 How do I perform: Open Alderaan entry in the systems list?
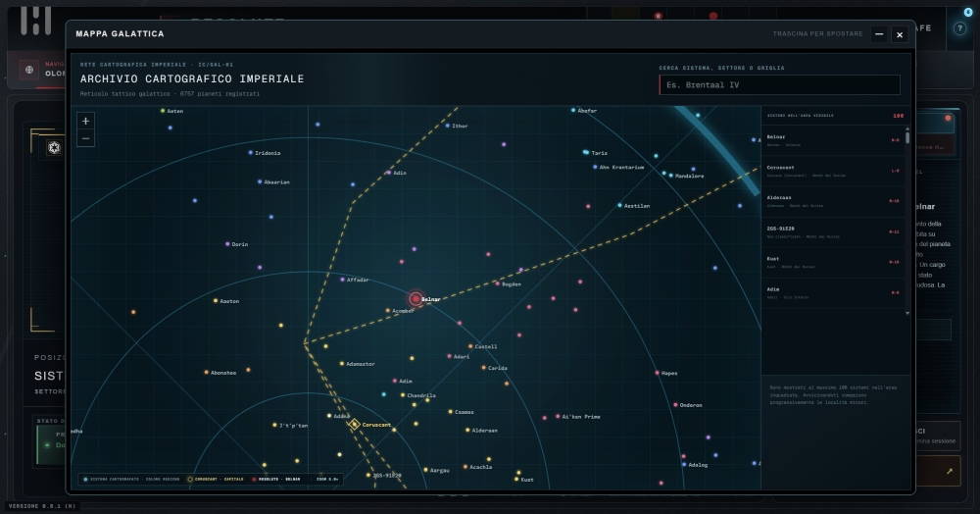click(833, 201)
